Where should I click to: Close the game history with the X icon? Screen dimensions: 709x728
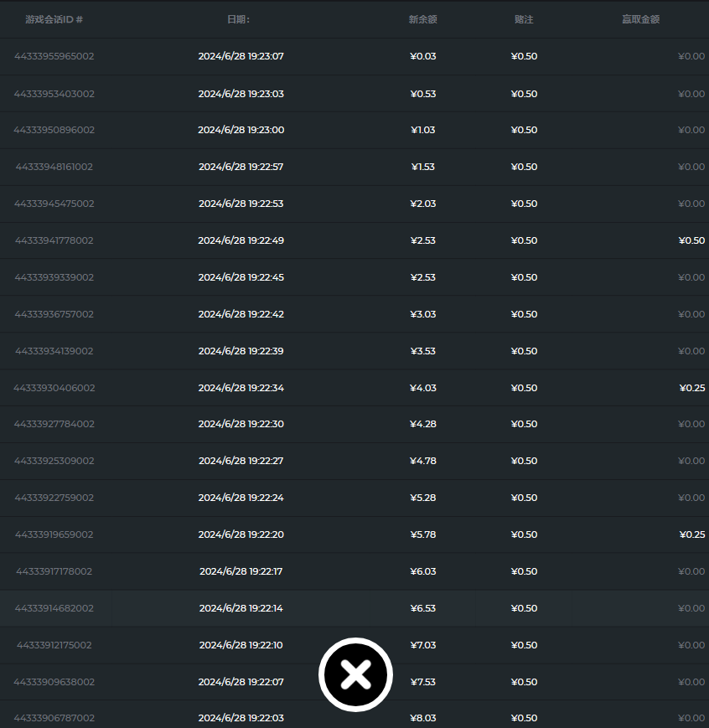[x=355, y=674]
